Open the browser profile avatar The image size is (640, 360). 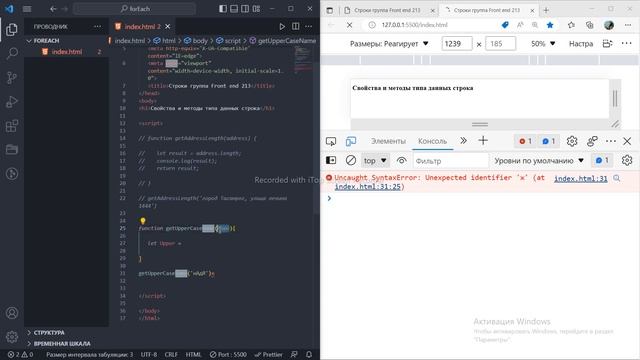click(609, 25)
